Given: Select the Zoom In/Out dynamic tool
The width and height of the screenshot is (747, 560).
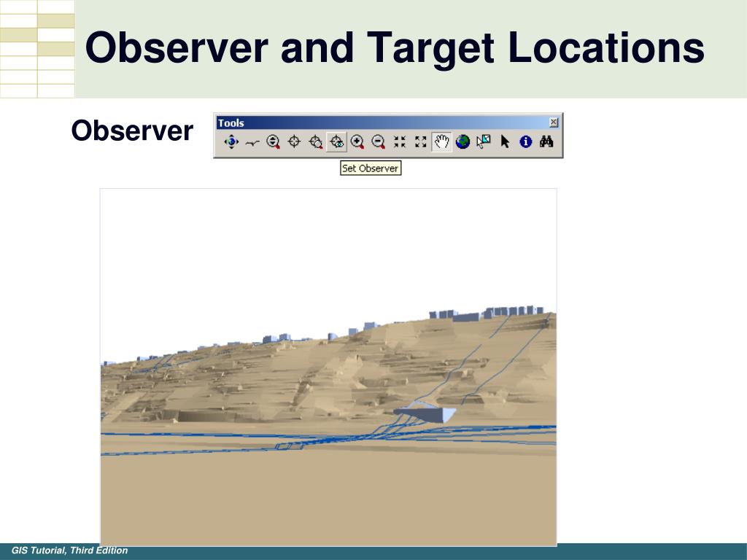Looking at the screenshot, I should 273,141.
